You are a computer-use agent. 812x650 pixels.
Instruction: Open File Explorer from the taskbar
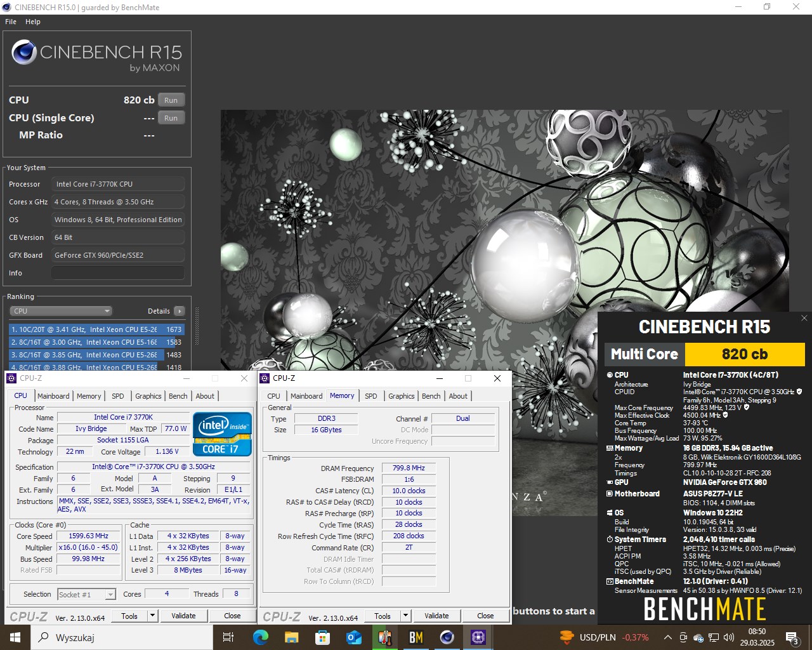click(291, 637)
